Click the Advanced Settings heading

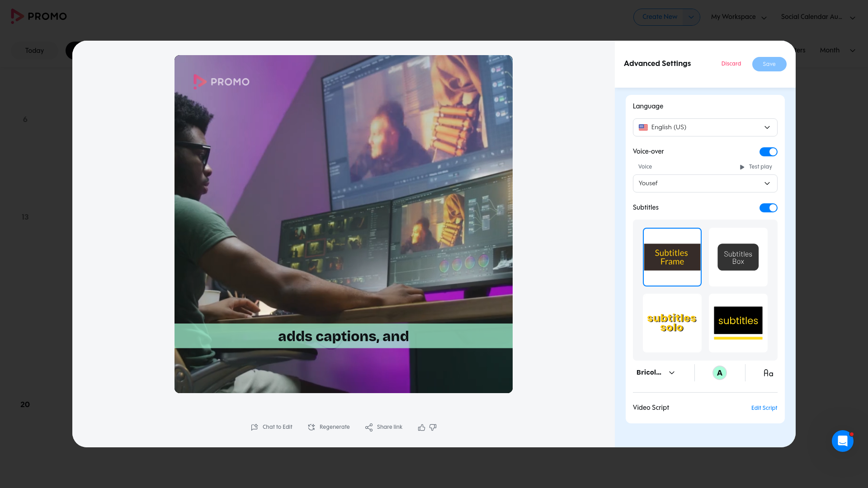[x=657, y=63]
